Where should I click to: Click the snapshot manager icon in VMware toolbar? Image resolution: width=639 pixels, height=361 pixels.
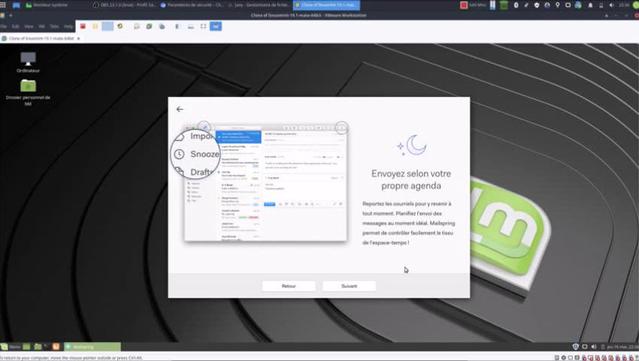(x=162, y=26)
